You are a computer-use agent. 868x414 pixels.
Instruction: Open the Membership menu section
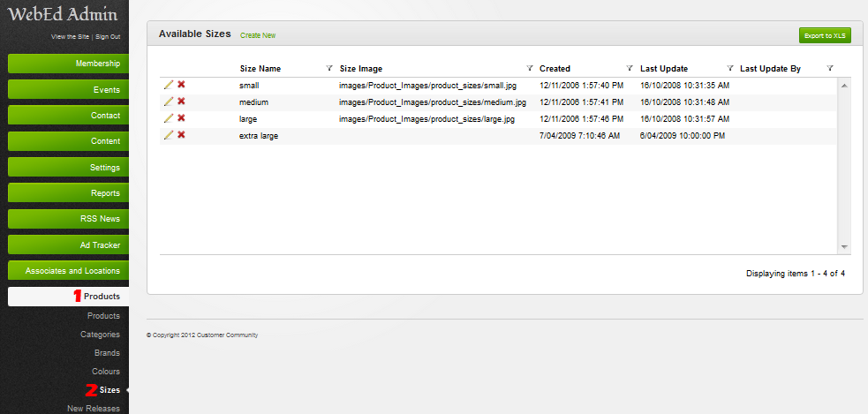pos(69,64)
